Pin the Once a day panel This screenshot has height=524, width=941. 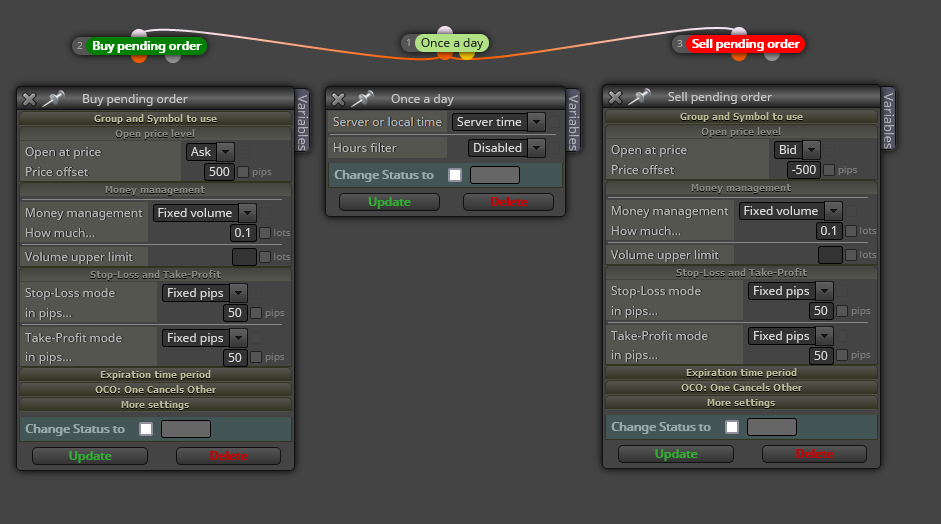(363, 98)
